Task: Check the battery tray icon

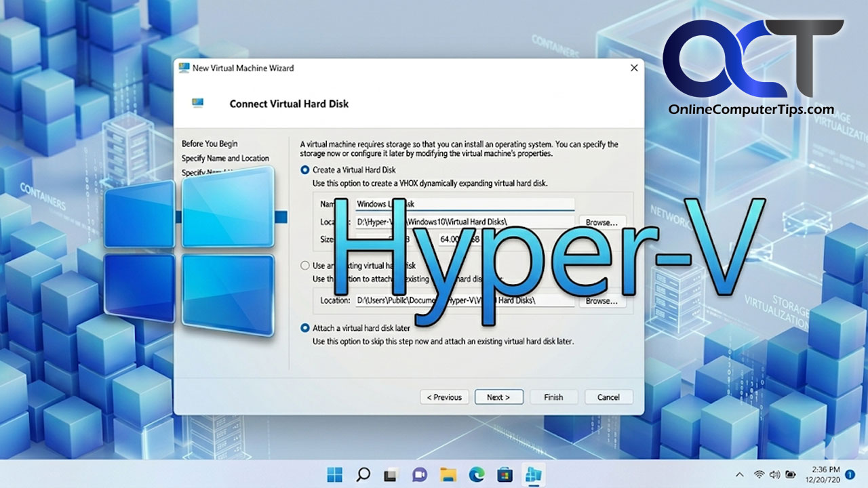Action: click(x=790, y=474)
